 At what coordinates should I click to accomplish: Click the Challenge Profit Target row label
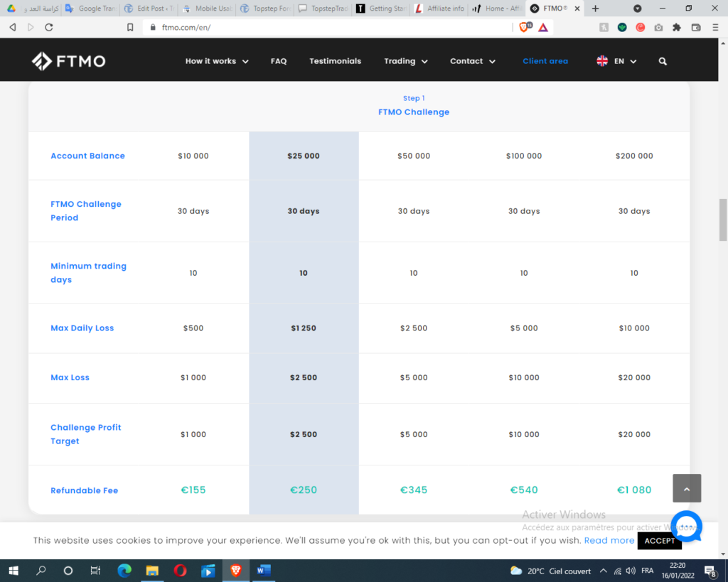(x=86, y=434)
